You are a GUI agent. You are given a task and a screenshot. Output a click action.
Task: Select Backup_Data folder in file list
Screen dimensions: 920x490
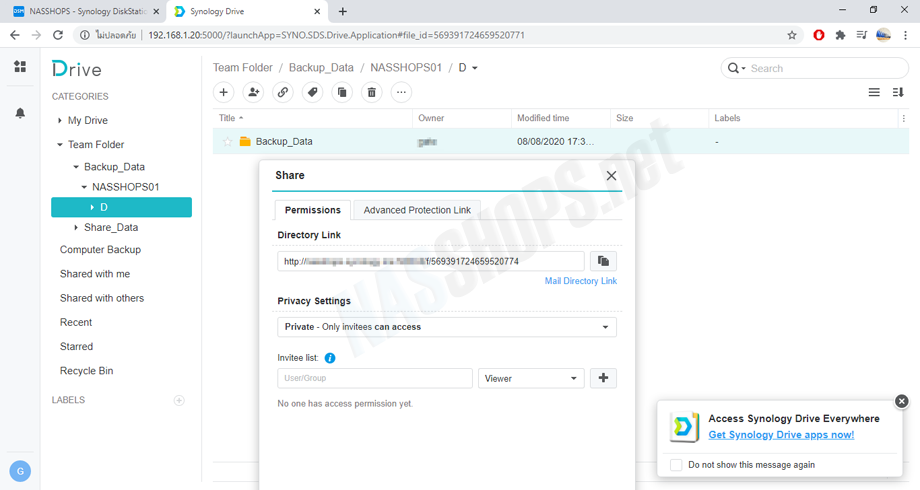(561, 141)
